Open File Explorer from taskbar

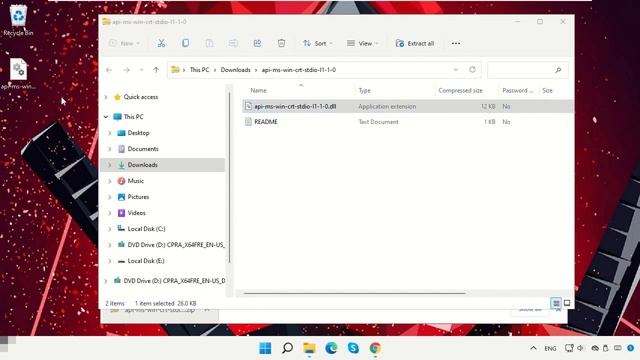click(309, 348)
